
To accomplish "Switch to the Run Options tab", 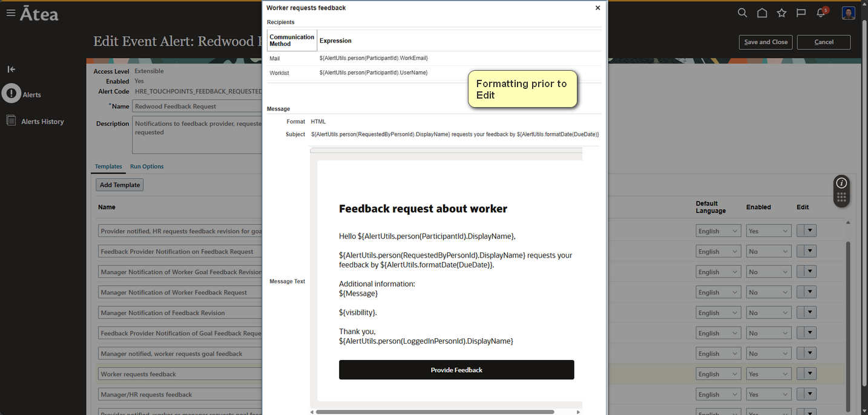I will 147,166.
